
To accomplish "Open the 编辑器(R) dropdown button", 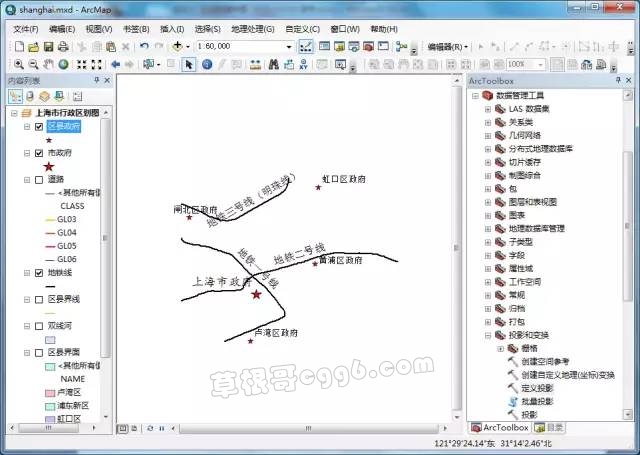I will (x=447, y=47).
